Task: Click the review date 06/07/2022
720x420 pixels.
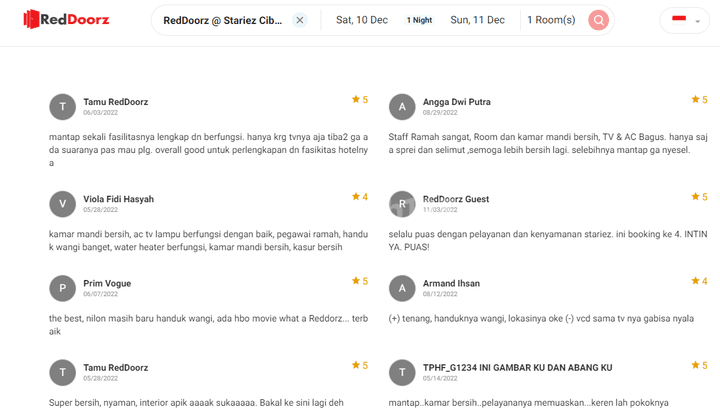Action: (101, 294)
